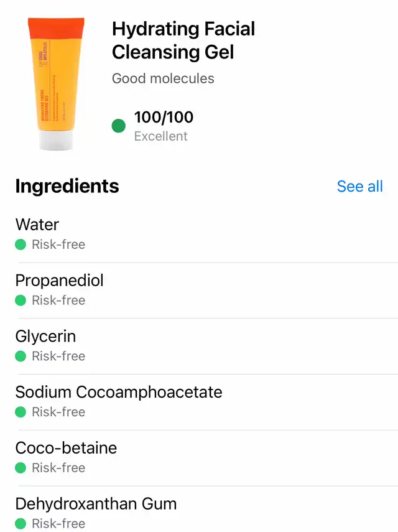Tap the Hydrating Facial Cleansing Gel title
398x532 pixels.
click(183, 40)
